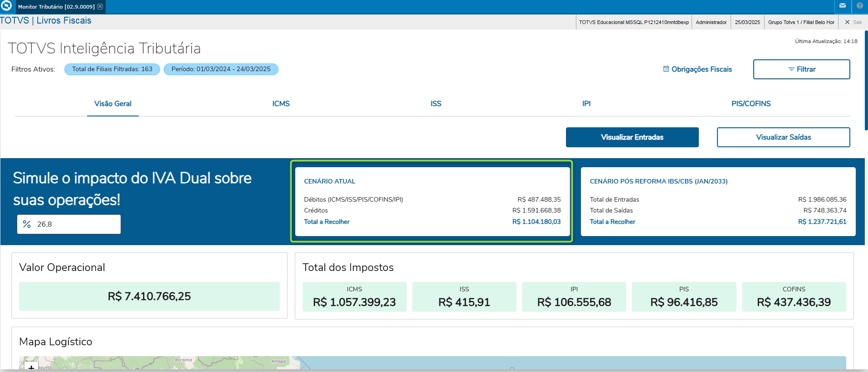
Task: Click the Total dos Impostos section heading
Action: [x=348, y=267]
